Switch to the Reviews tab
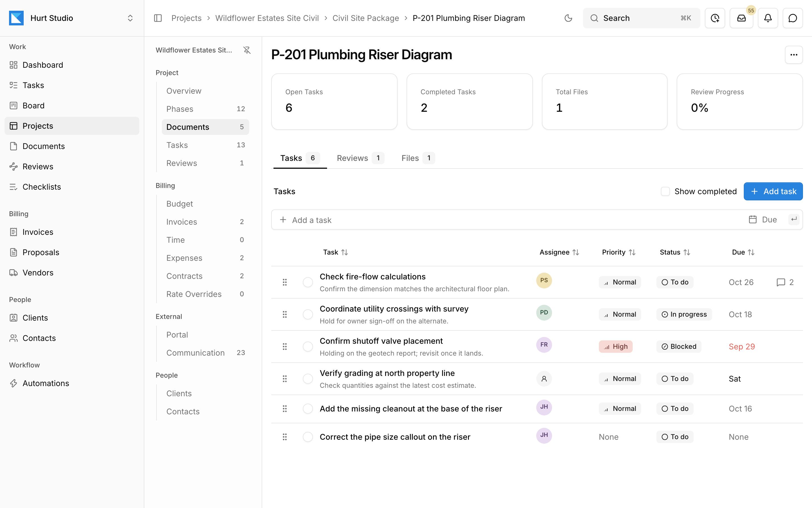 pos(360,158)
